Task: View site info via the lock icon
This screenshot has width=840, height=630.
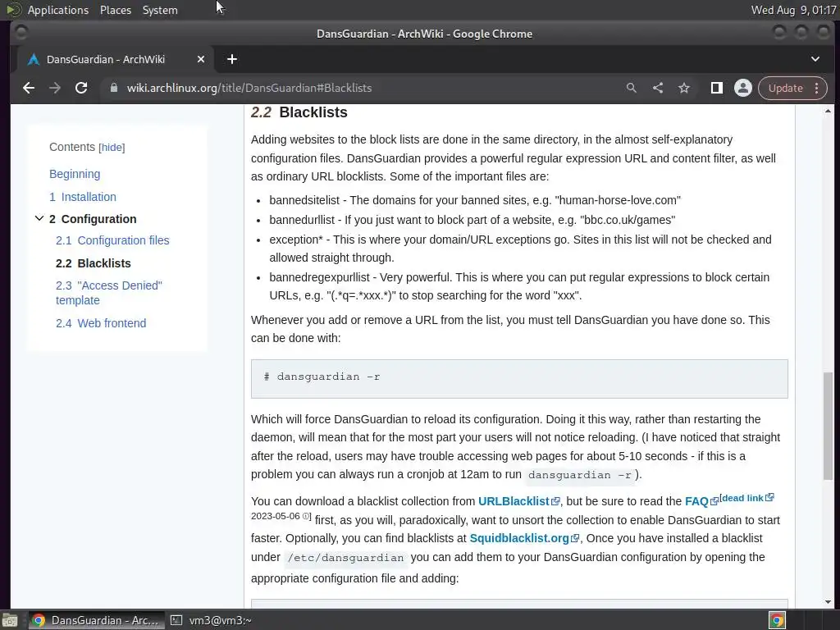Action: point(113,88)
